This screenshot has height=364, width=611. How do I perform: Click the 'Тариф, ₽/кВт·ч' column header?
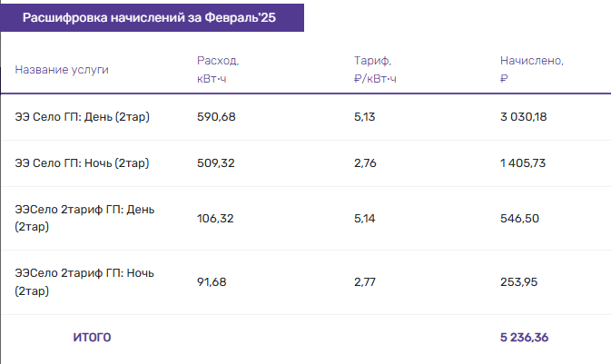pos(375,70)
